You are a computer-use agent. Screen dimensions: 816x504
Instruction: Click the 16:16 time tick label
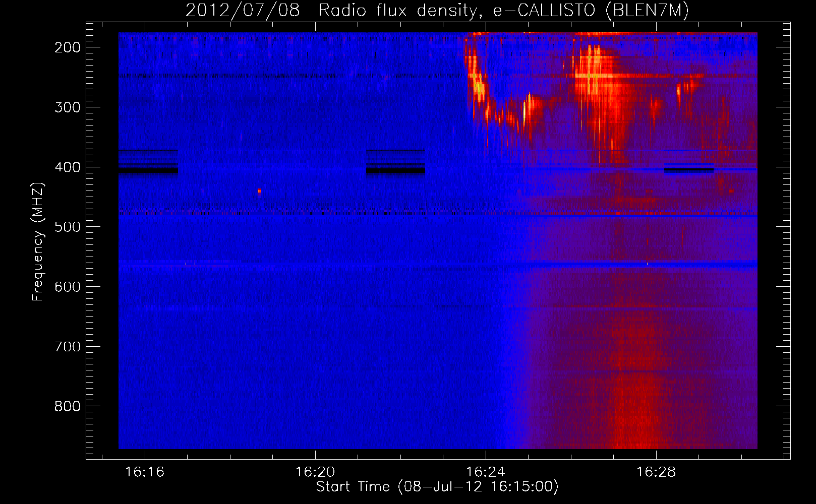point(145,472)
